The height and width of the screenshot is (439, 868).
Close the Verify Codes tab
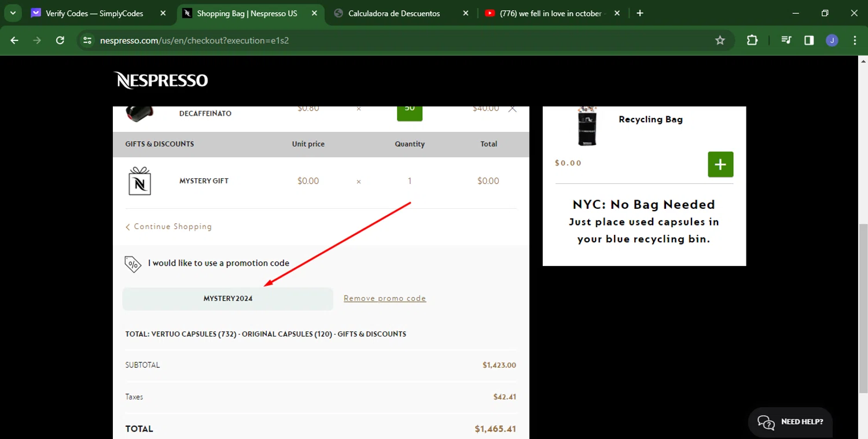[163, 13]
